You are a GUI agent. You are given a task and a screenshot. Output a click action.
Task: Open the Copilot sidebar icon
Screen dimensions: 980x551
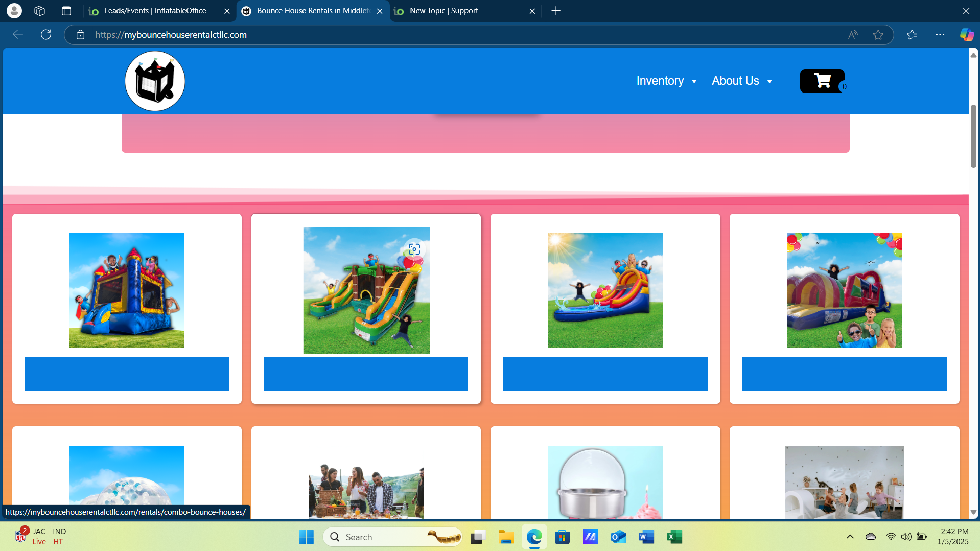(966, 35)
